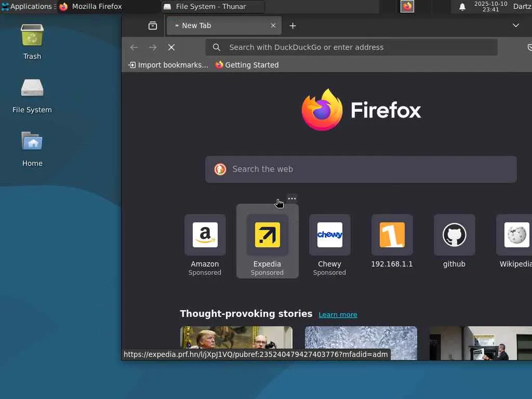Click the Thought-provoking stories heading

246,313
